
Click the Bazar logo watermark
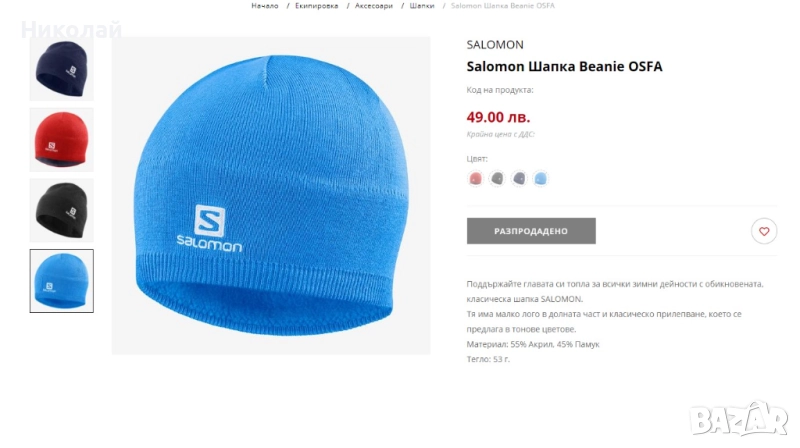click(739, 419)
